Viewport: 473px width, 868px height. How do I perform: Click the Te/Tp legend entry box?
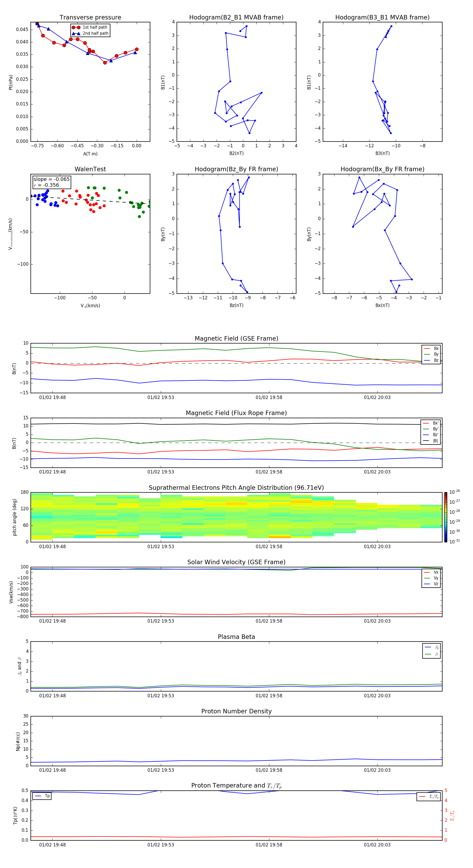pyautogui.click(x=429, y=796)
